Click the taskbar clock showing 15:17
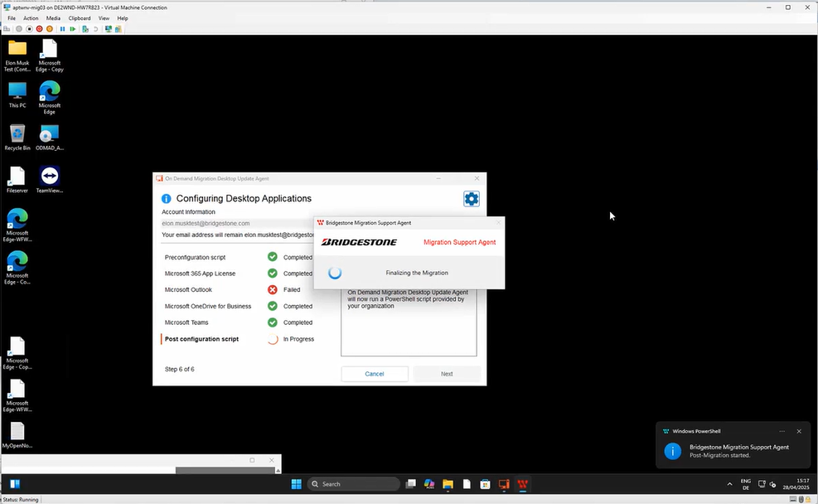818x504 pixels. point(796,484)
